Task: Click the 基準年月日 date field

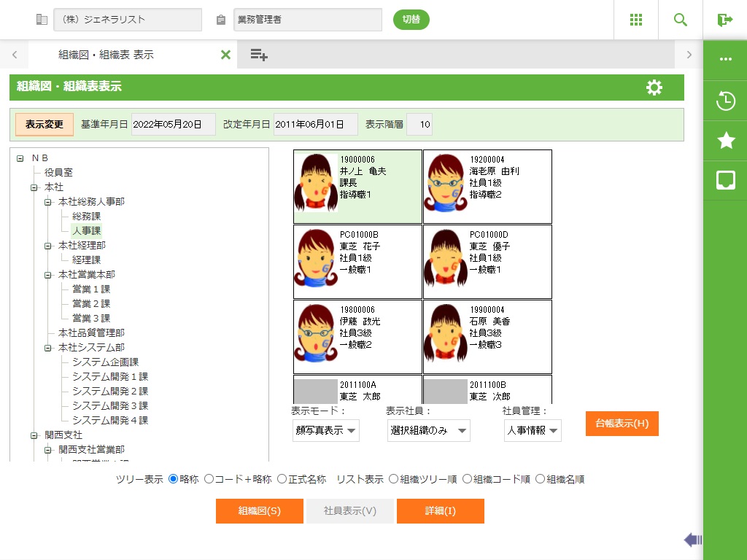Action: tap(174, 124)
